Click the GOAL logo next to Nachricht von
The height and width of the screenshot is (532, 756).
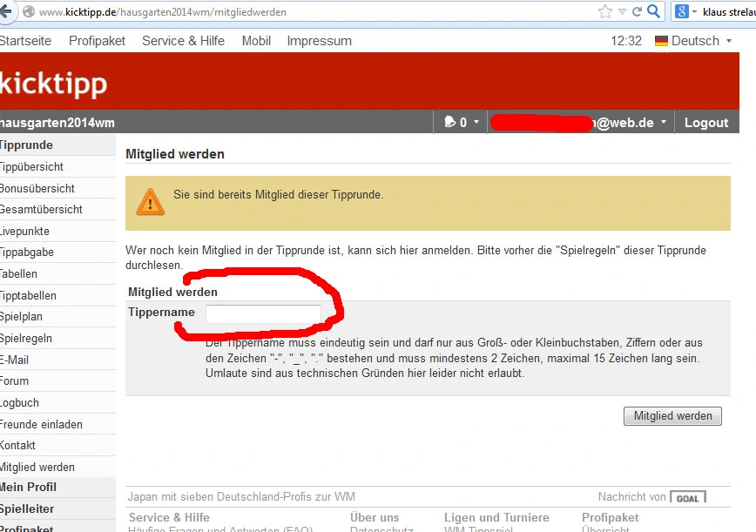[687, 498]
